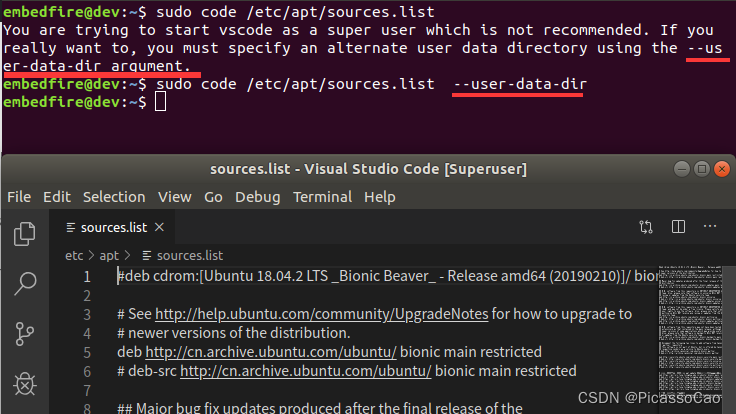Click the code minimap preview
This screenshot has height=414, width=736.
pos(690,329)
